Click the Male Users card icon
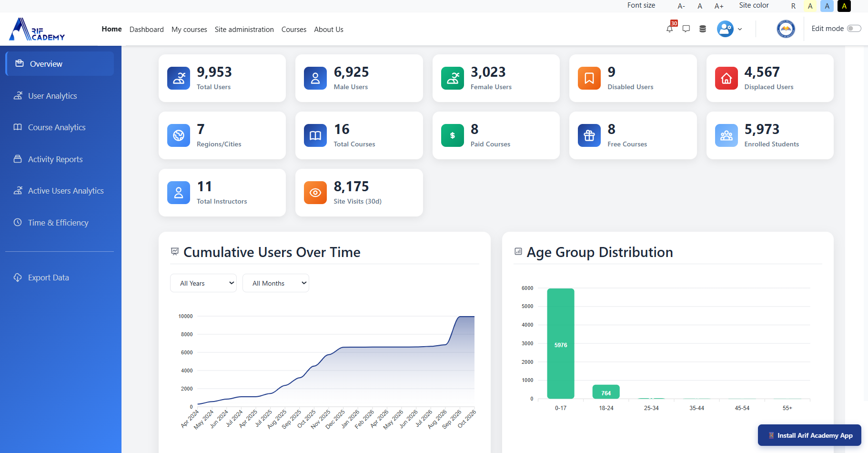 coord(315,78)
